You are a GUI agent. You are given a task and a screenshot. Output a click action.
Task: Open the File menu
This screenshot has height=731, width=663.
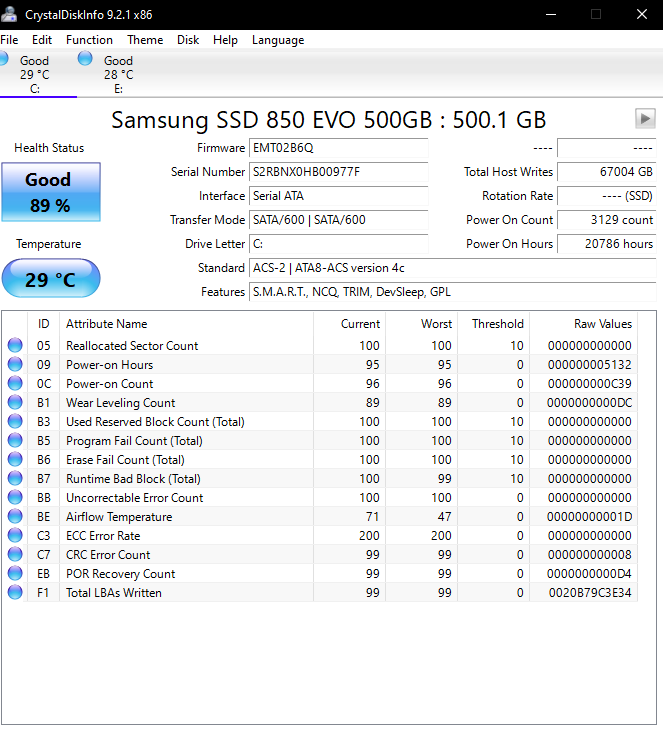coord(9,40)
